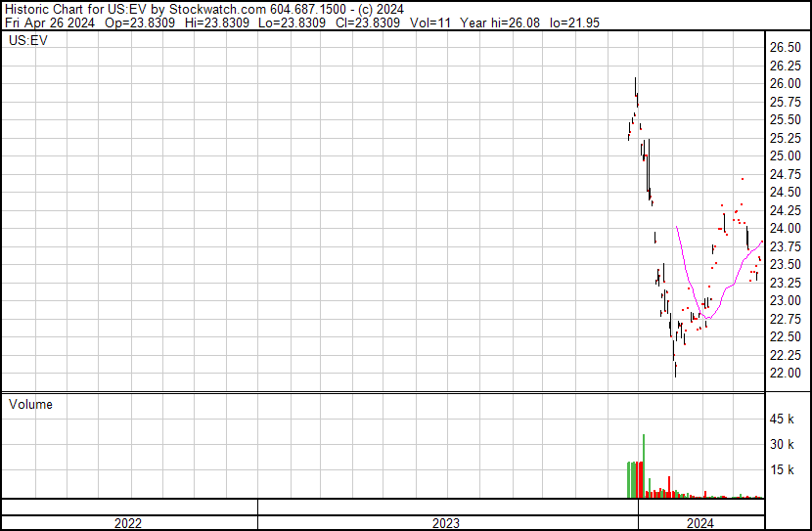This screenshot has height=531, width=812.
Task: Click the Volume panel label
Action: pos(30,405)
